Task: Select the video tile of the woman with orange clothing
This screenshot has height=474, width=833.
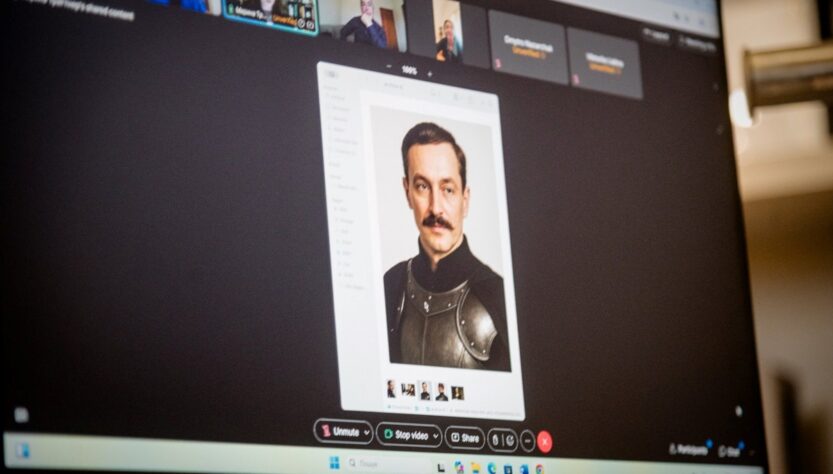Action: click(x=449, y=33)
